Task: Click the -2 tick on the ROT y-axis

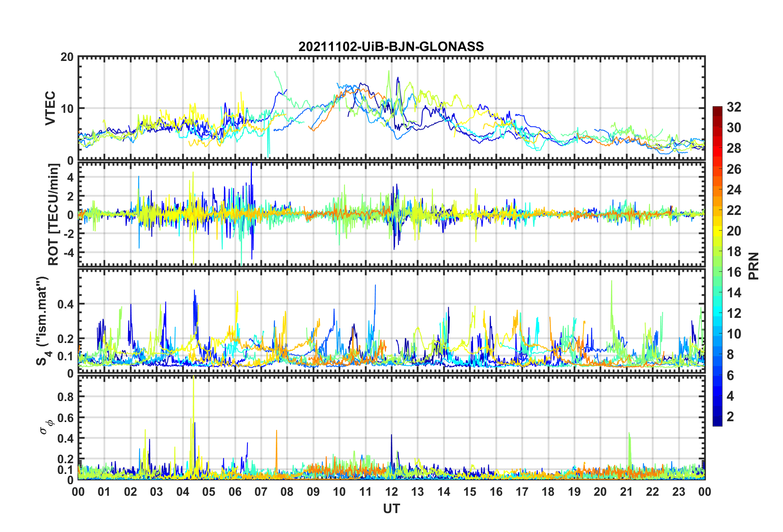Action: pos(68,233)
